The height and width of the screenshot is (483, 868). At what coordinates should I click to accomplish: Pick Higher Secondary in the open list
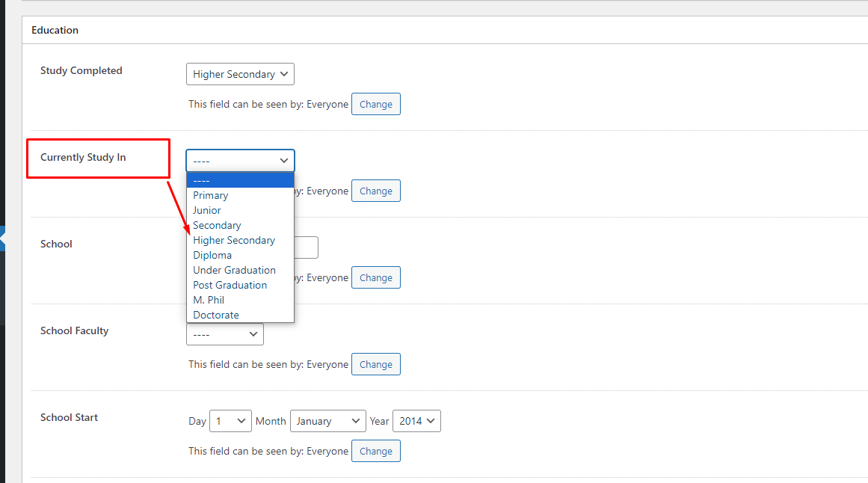pos(234,240)
